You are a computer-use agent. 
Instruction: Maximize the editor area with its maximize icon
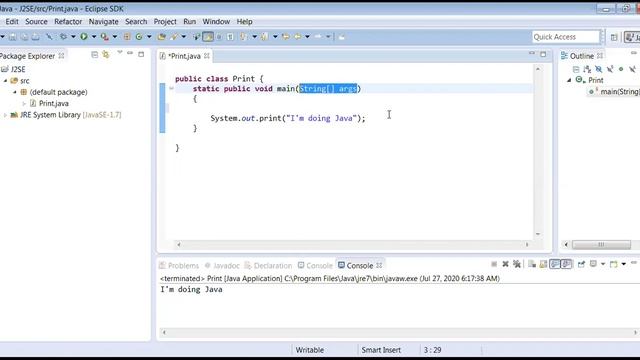point(543,54)
